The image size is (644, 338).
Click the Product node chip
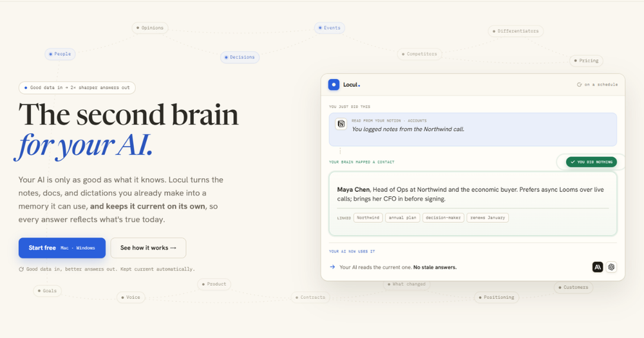[214, 284]
